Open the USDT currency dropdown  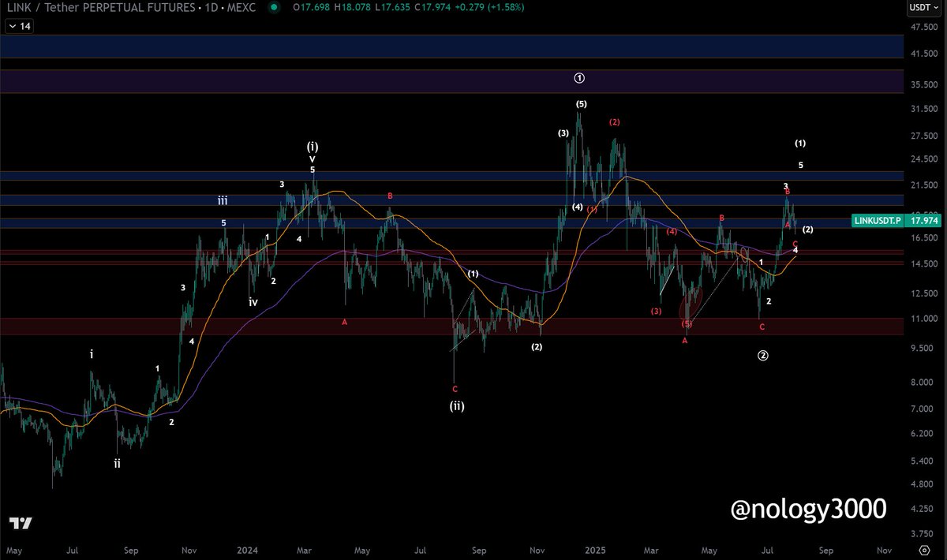pyautogui.click(x=924, y=7)
